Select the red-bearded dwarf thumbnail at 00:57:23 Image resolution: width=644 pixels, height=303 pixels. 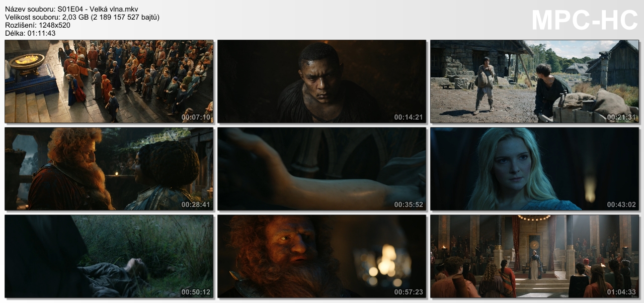click(321, 256)
